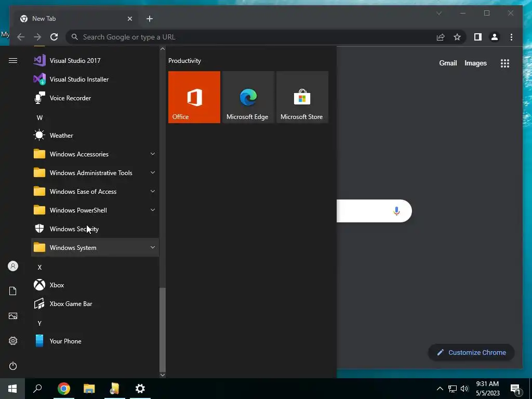Open Gmail link
Screen dimensions: 532x399
tap(448, 63)
